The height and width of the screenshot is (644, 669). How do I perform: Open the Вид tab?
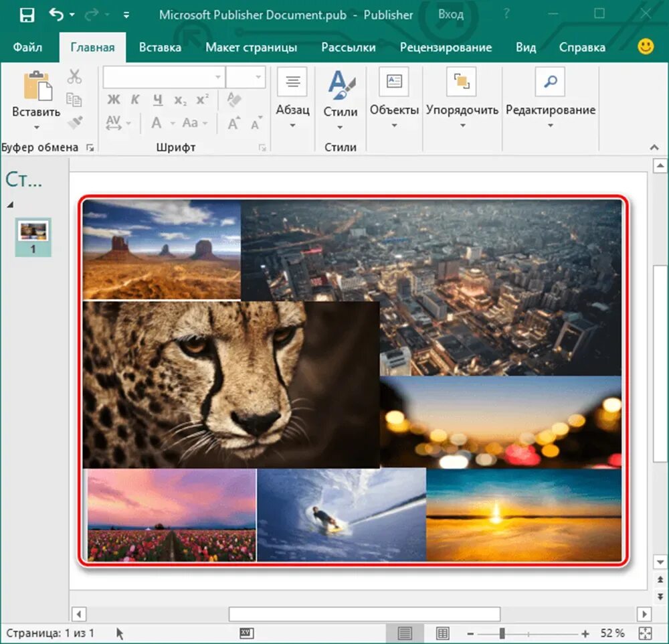526,47
